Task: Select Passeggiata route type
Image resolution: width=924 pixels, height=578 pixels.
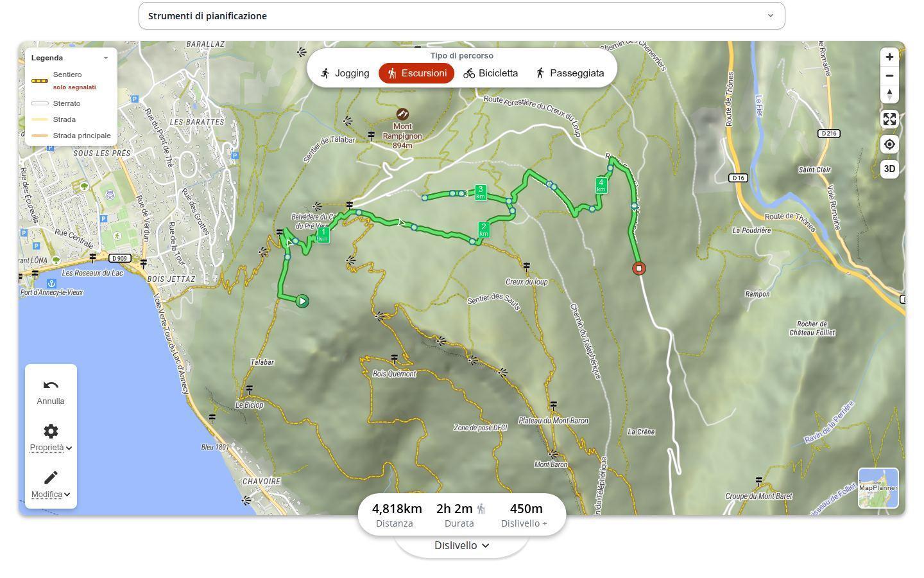Action: click(569, 73)
